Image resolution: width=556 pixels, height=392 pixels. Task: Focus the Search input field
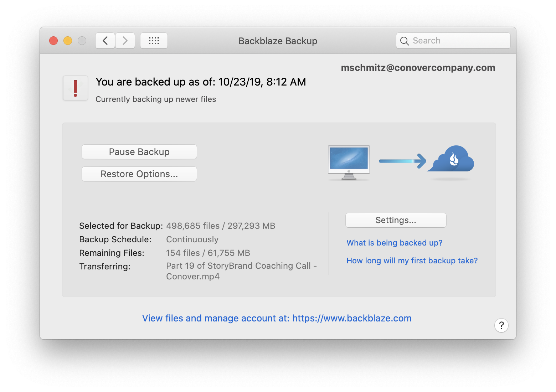(453, 41)
